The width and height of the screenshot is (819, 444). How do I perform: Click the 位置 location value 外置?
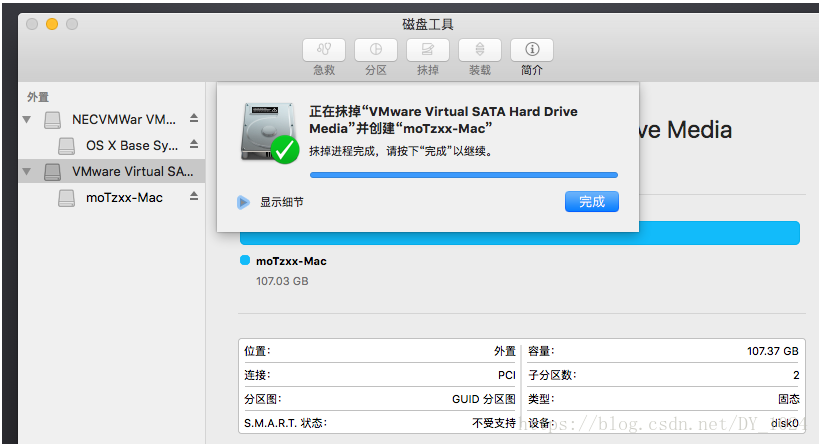tap(505, 351)
